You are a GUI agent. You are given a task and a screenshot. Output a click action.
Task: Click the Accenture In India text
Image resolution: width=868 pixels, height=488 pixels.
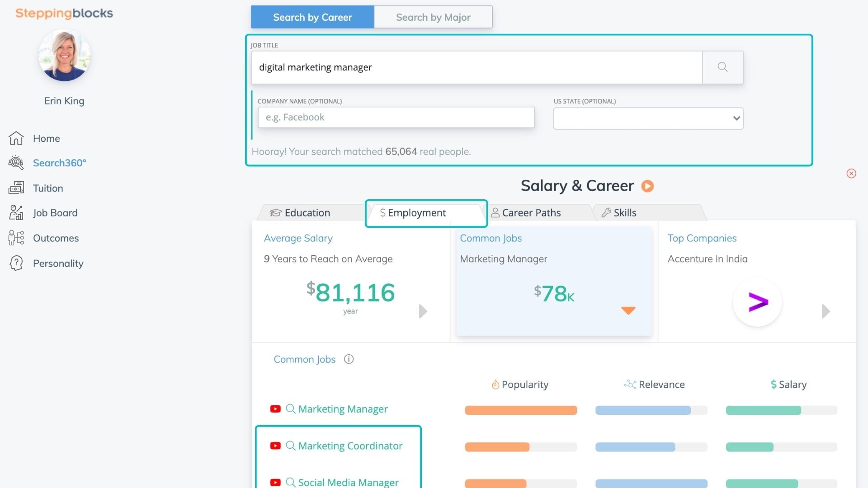(708, 259)
